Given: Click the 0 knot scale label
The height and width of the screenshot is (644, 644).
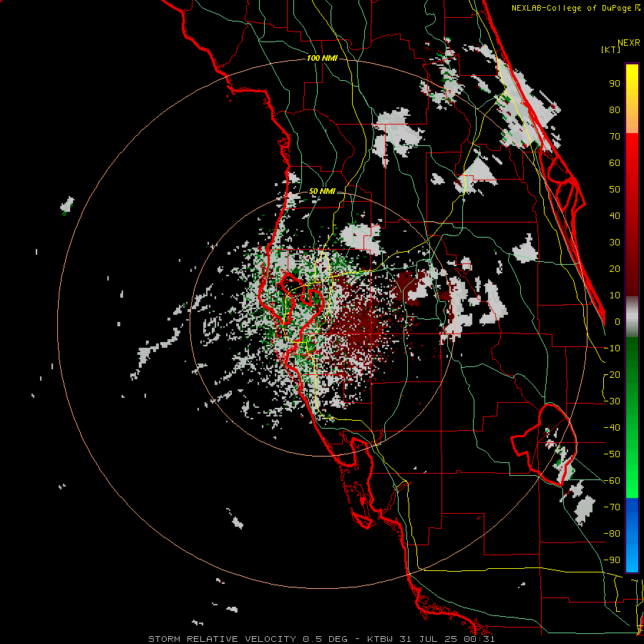Looking at the screenshot, I should coord(618,321).
